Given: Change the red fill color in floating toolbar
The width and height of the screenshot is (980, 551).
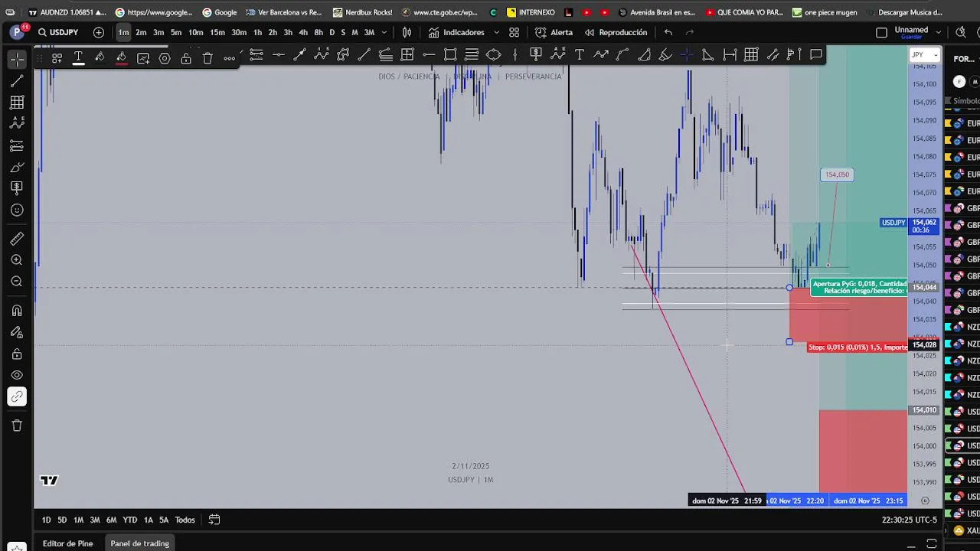Looking at the screenshot, I should coord(121,57).
